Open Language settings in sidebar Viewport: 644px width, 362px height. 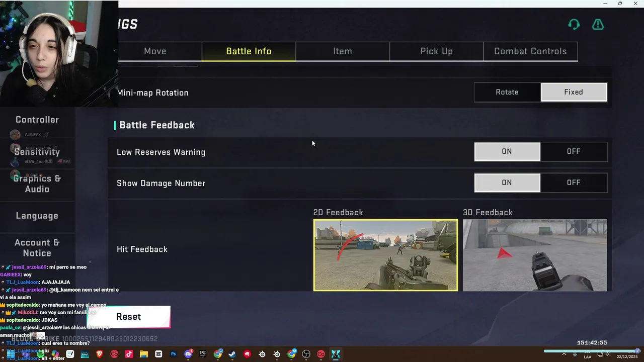point(37,216)
